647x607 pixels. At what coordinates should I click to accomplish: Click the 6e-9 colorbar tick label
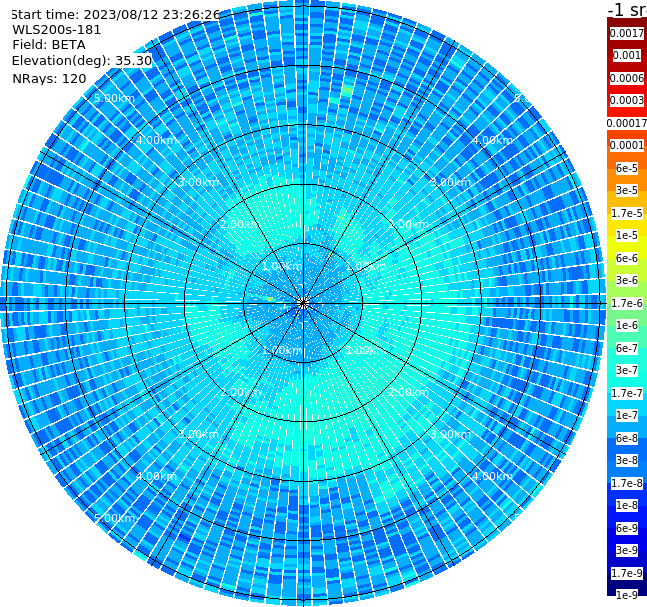click(627, 528)
